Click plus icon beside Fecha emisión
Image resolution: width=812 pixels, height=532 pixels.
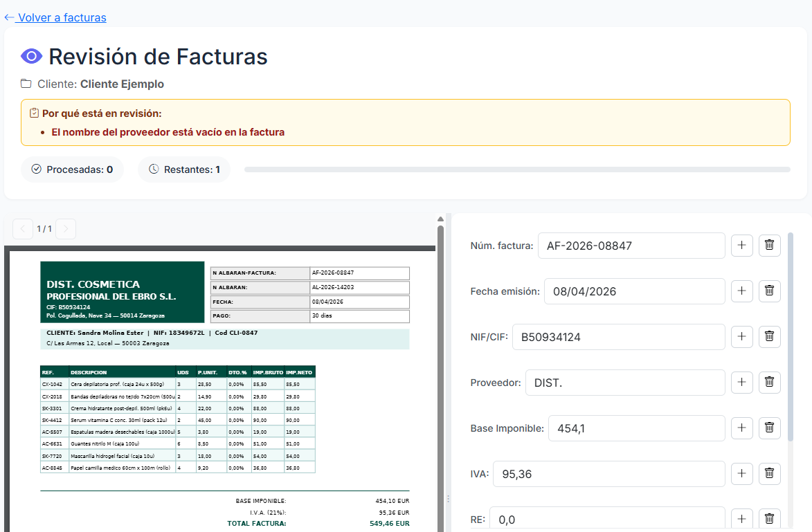(741, 291)
